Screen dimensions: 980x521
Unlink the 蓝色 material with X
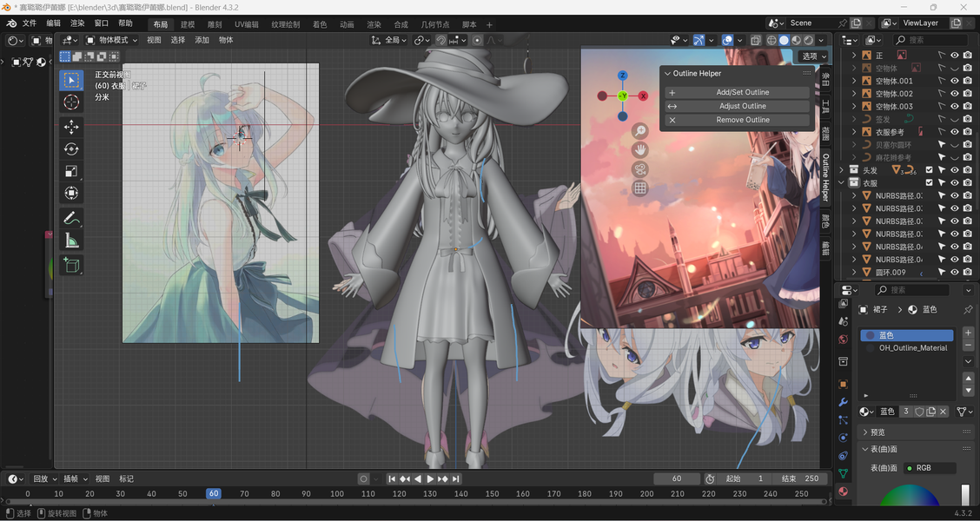(x=944, y=412)
